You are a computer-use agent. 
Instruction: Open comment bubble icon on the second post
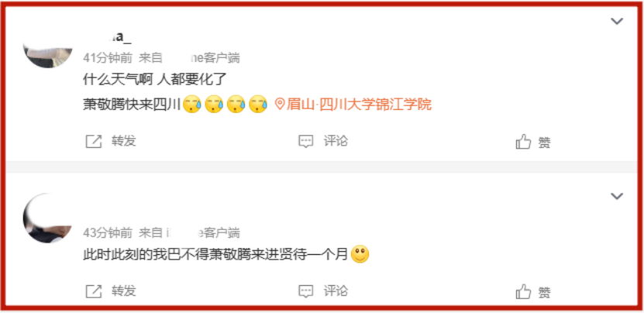pos(305,291)
